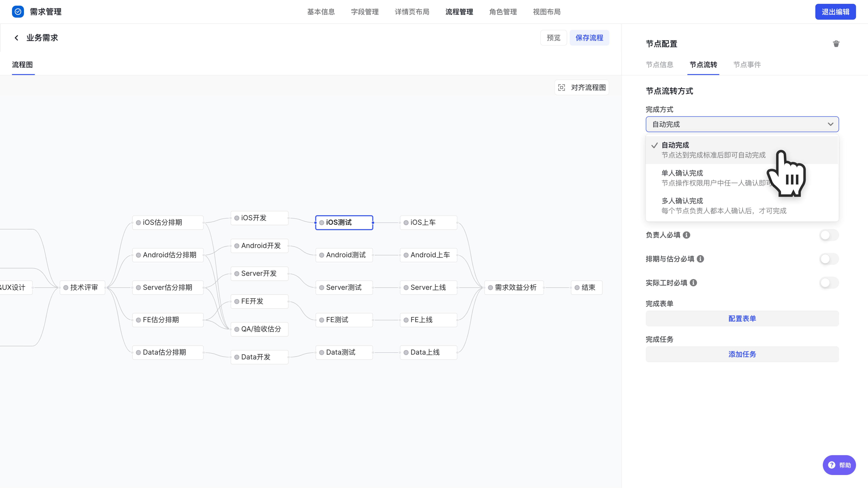Click the 保存流程 button
The height and width of the screenshot is (488, 868).
[589, 38]
